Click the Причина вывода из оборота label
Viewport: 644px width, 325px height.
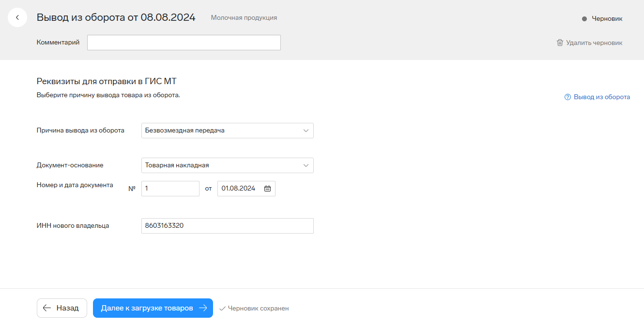tap(80, 131)
